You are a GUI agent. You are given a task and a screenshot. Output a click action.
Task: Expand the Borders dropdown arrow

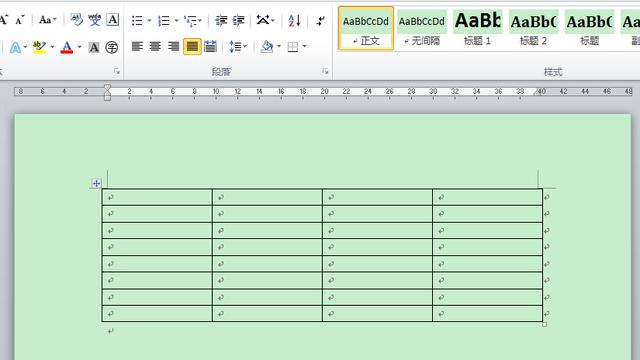point(304,47)
